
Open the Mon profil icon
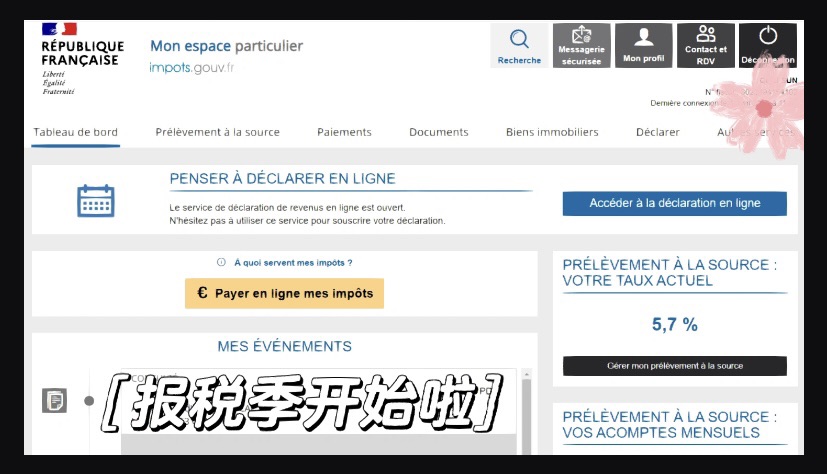(643, 38)
